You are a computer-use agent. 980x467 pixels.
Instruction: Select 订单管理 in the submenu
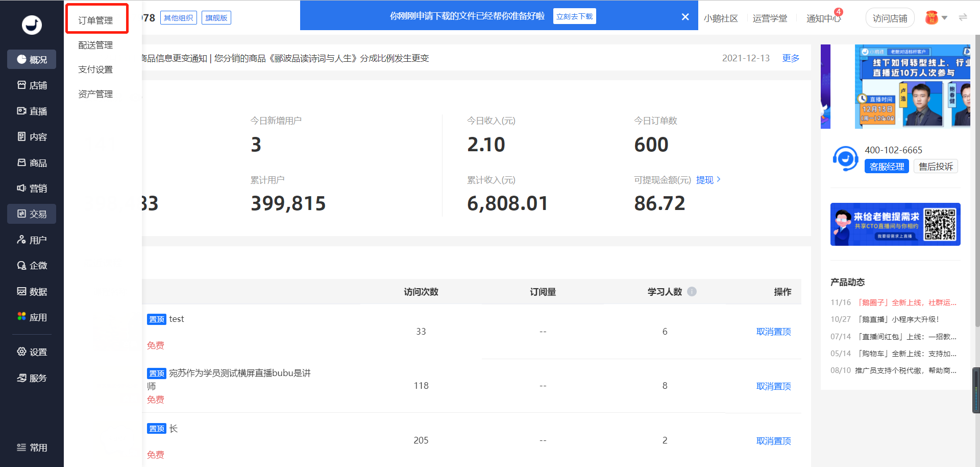pyautogui.click(x=96, y=20)
